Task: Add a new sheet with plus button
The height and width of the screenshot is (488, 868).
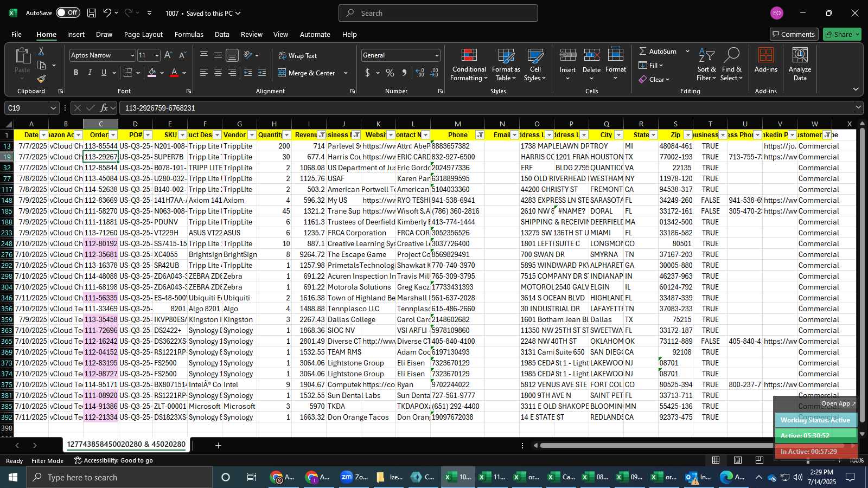Action: coord(218,445)
